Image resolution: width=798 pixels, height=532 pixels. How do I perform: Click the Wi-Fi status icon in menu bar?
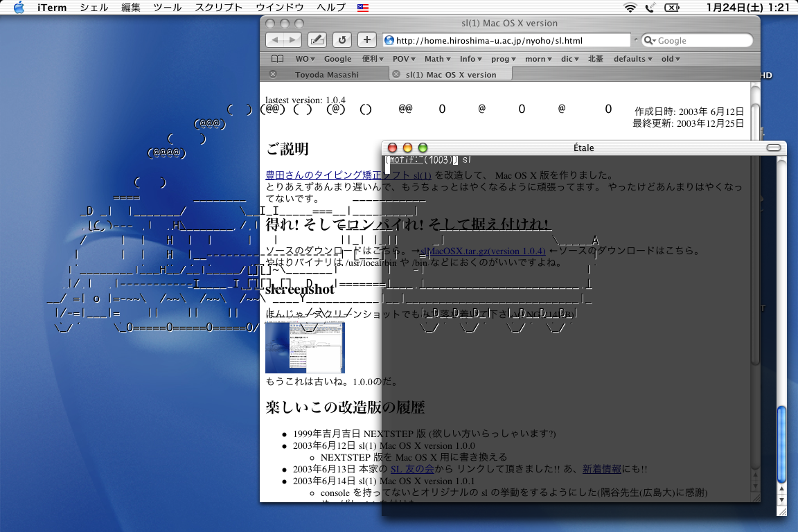pos(630,8)
